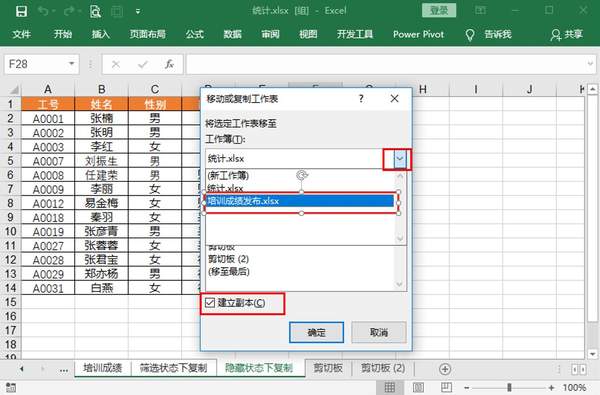
Task: Click the zoom out minus button
Action: pyautogui.click(x=467, y=388)
